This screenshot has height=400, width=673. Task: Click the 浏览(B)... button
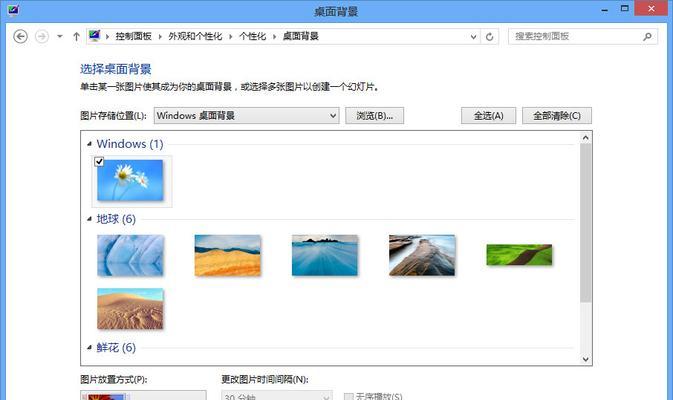click(x=374, y=115)
